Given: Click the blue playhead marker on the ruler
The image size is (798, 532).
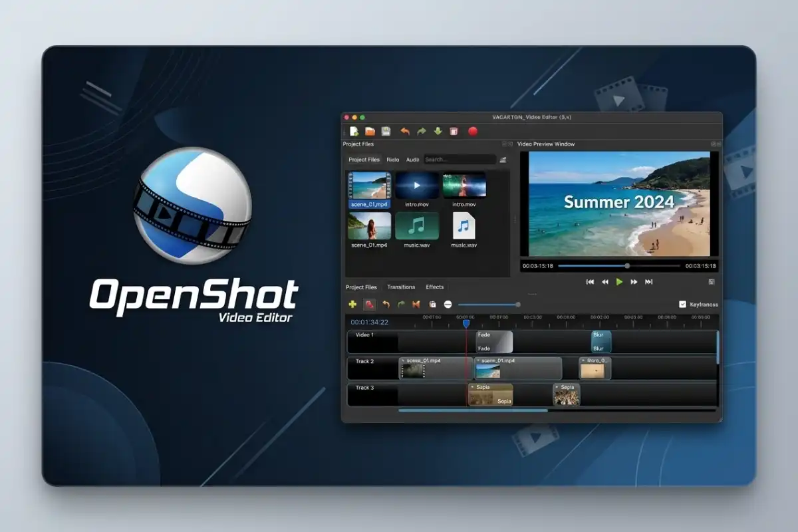Looking at the screenshot, I should pyautogui.click(x=466, y=323).
